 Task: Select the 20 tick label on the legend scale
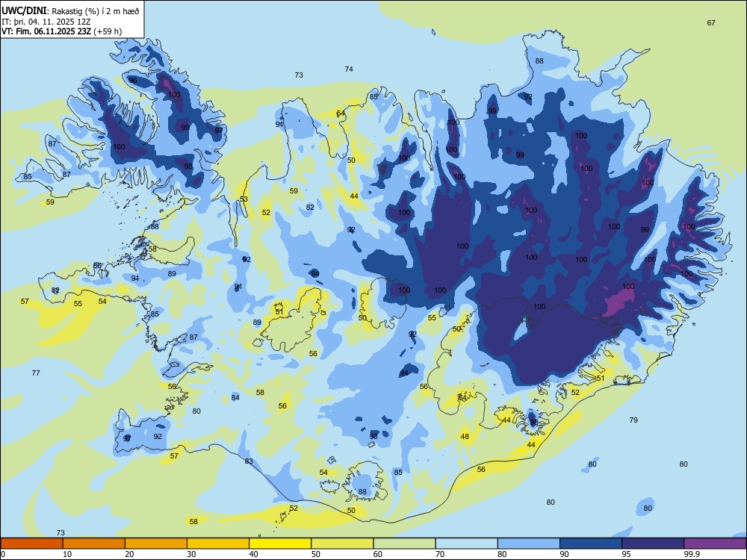click(129, 554)
